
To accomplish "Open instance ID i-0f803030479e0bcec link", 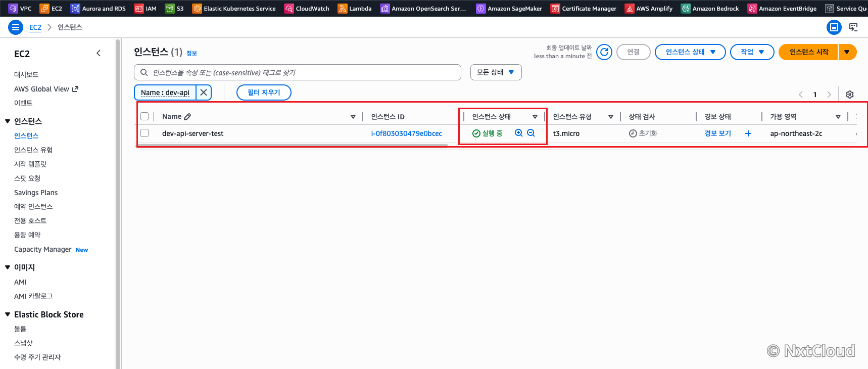I will pyautogui.click(x=406, y=133).
